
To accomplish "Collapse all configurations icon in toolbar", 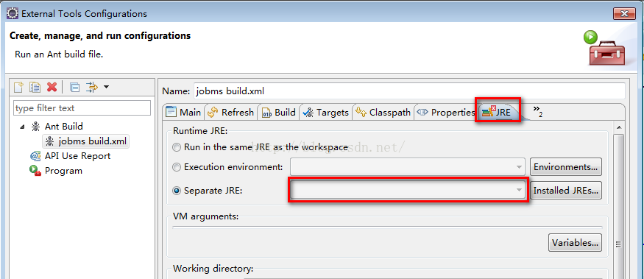I will point(74,87).
